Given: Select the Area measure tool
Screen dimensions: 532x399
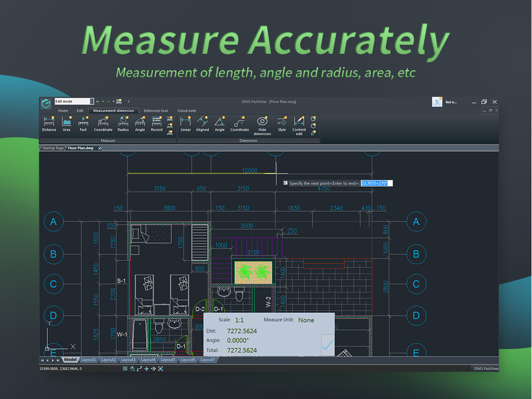Looking at the screenshot, I should pos(66,123).
